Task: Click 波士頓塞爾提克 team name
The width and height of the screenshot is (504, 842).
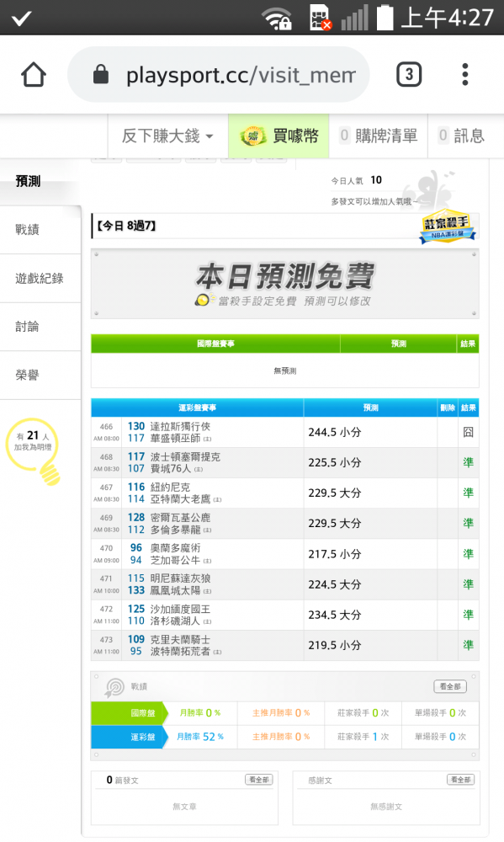Action: tap(185, 457)
